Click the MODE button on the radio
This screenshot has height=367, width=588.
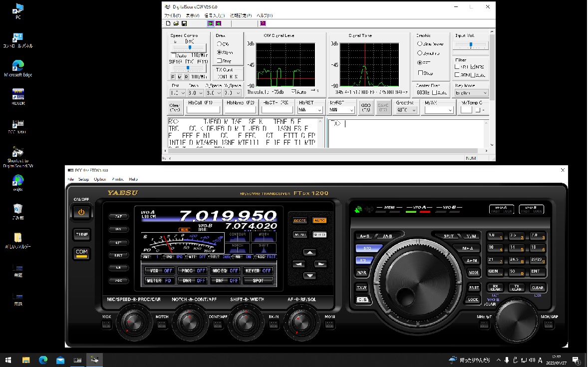474,273
